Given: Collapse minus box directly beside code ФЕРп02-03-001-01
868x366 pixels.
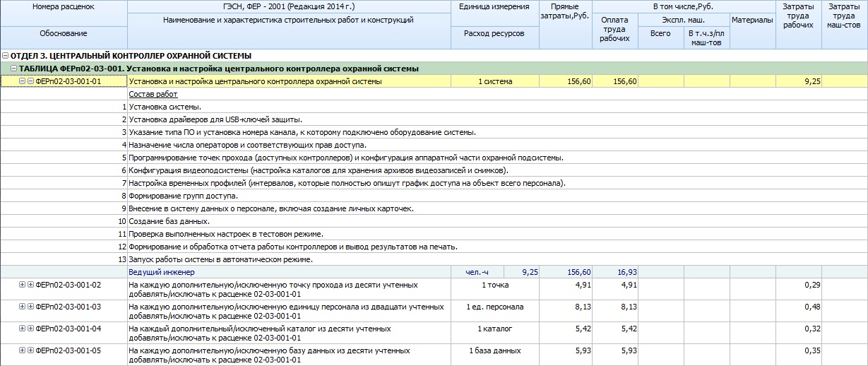Looking at the screenshot, I should tap(30, 81).
